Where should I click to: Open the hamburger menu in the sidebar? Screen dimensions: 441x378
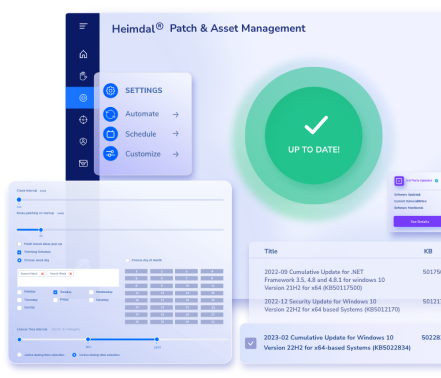83,26
